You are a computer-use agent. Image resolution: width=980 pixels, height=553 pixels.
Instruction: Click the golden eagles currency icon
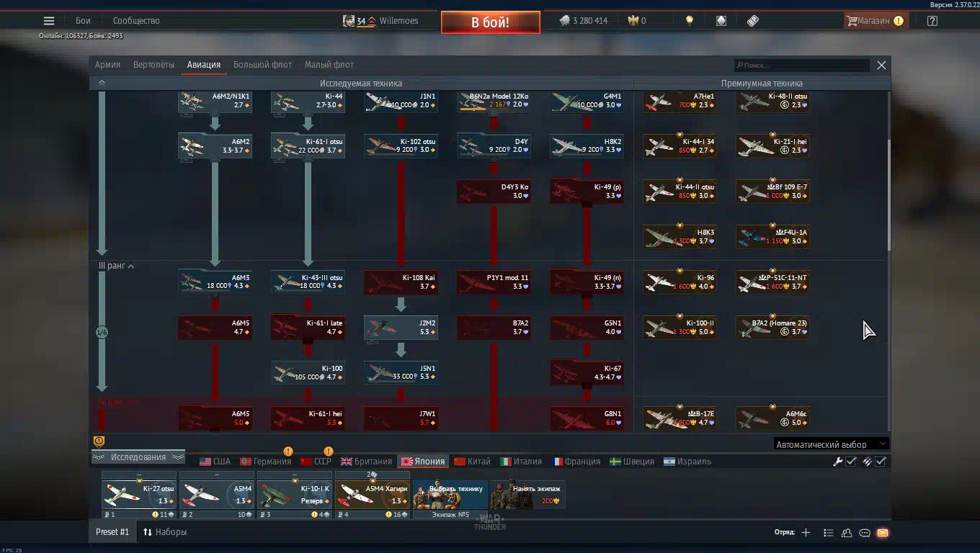pyautogui.click(x=633, y=21)
